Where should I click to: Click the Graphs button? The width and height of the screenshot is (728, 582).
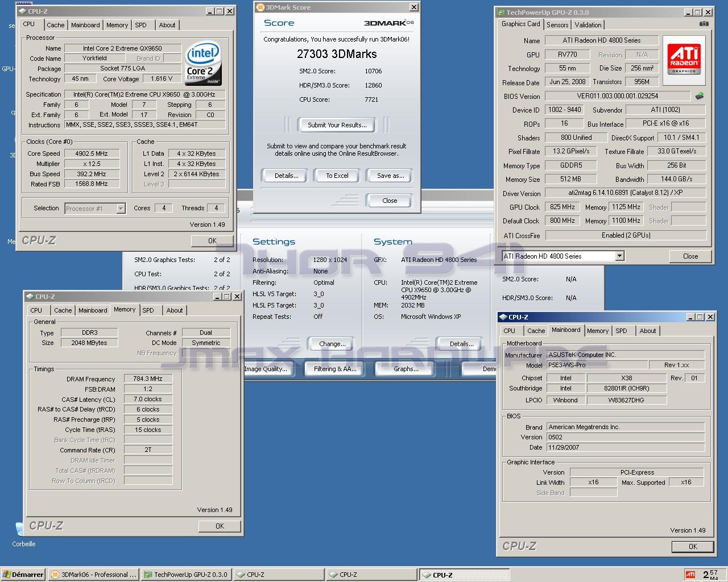406,369
